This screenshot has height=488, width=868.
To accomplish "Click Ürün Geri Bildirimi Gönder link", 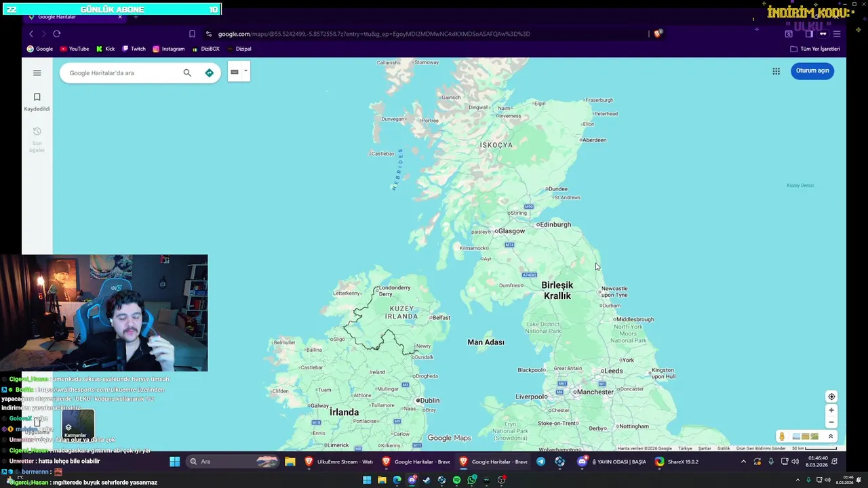I will click(761, 448).
